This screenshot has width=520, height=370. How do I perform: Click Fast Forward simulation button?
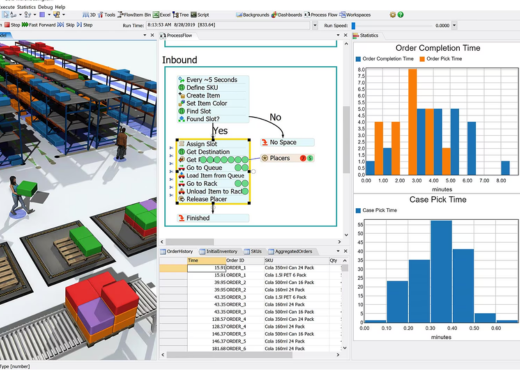pyautogui.click(x=39, y=25)
